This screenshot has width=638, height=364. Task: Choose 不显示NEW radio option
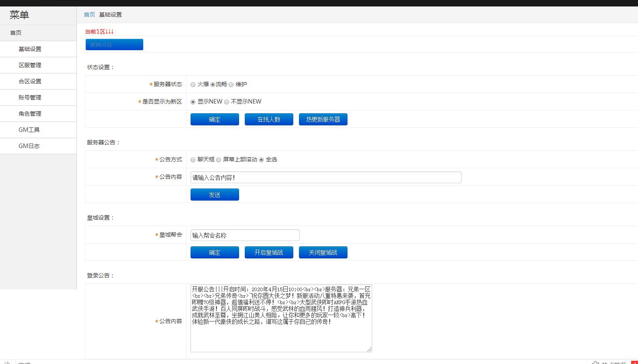click(x=227, y=102)
